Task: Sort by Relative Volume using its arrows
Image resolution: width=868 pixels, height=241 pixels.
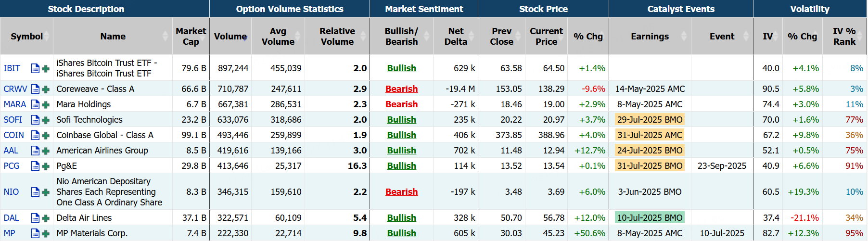Action: tap(363, 36)
